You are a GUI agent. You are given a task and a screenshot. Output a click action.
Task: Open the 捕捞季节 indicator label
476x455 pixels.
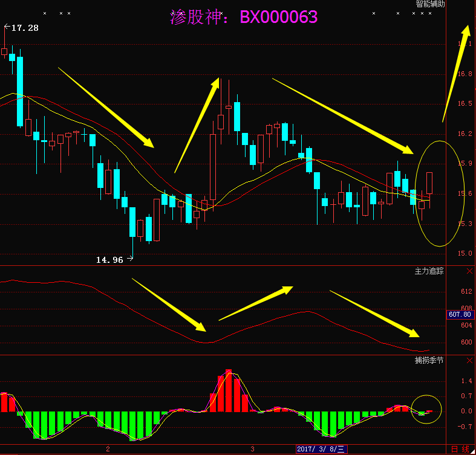point(429,360)
